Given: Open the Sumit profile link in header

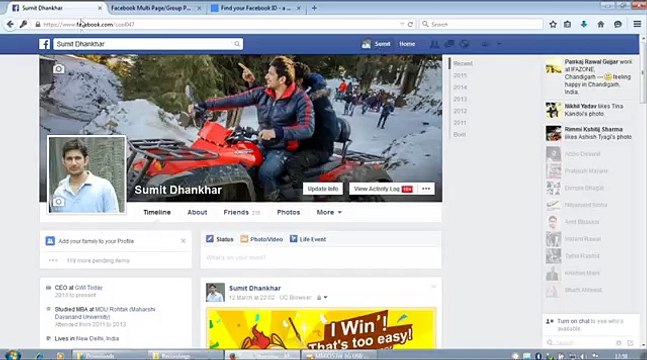Looking at the screenshot, I should tap(376, 44).
